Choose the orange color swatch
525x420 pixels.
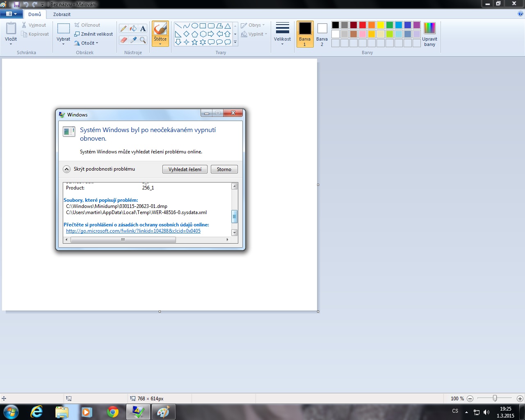tap(372, 25)
